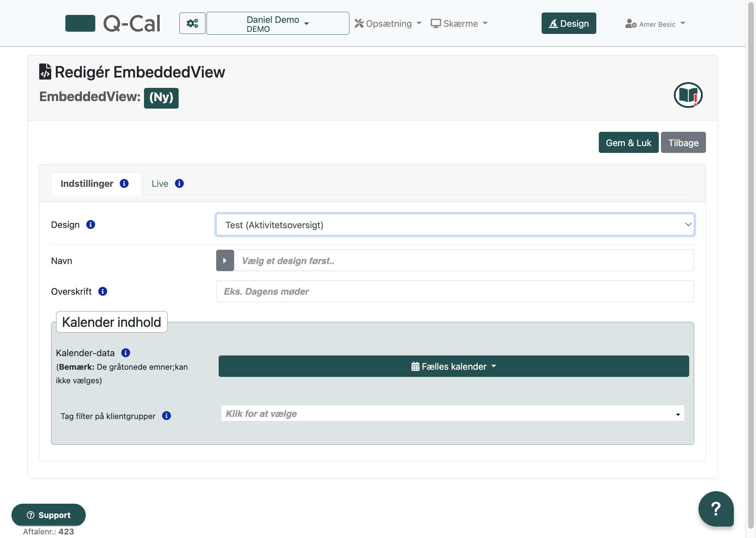This screenshot has width=756, height=538.
Task: Click info icon next to Indstillinger
Action: [124, 183]
